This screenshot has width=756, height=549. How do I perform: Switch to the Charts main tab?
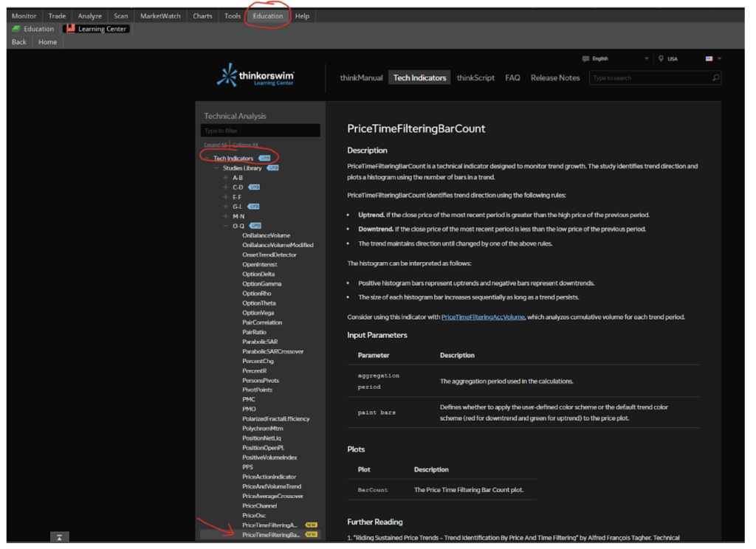tap(202, 16)
